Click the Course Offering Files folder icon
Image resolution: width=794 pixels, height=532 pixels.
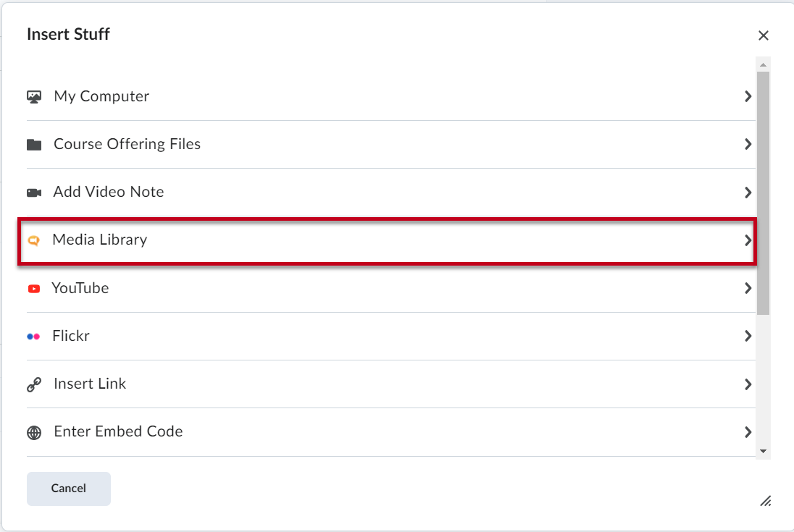[34, 145]
